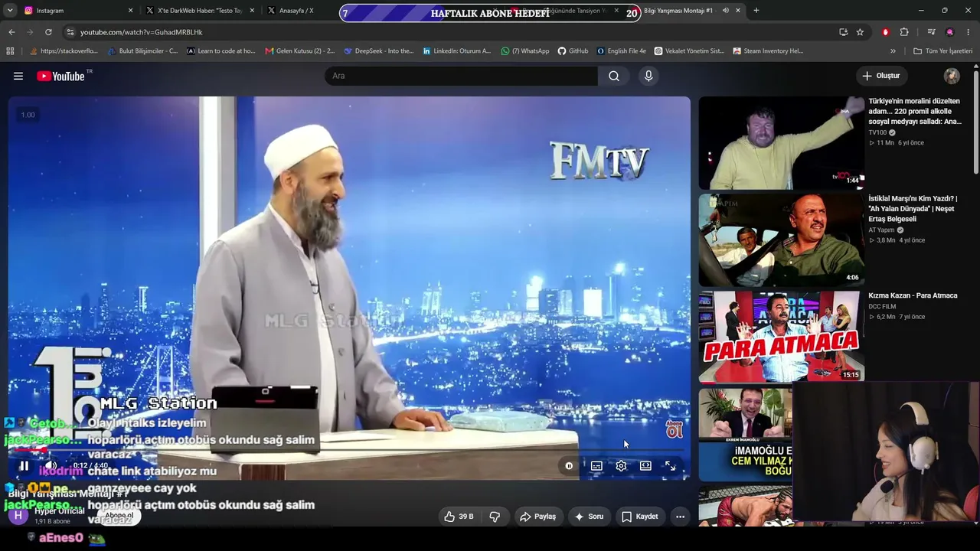This screenshot has height=551, width=980.
Task: Bookmark this page with the star icon
Action: (x=860, y=32)
